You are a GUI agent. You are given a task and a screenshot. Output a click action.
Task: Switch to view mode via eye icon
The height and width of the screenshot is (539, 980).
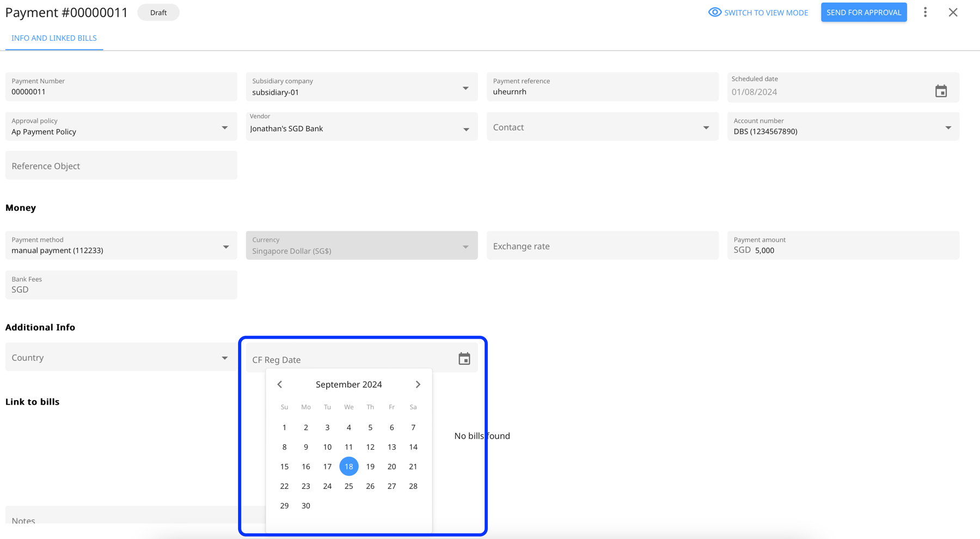(x=758, y=13)
